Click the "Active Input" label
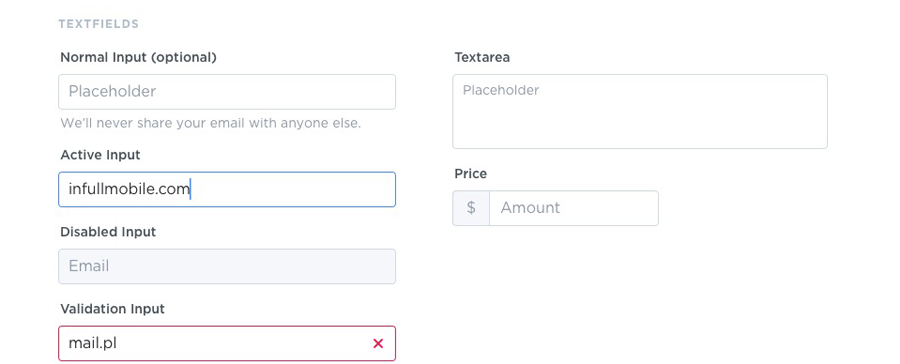 [100, 155]
